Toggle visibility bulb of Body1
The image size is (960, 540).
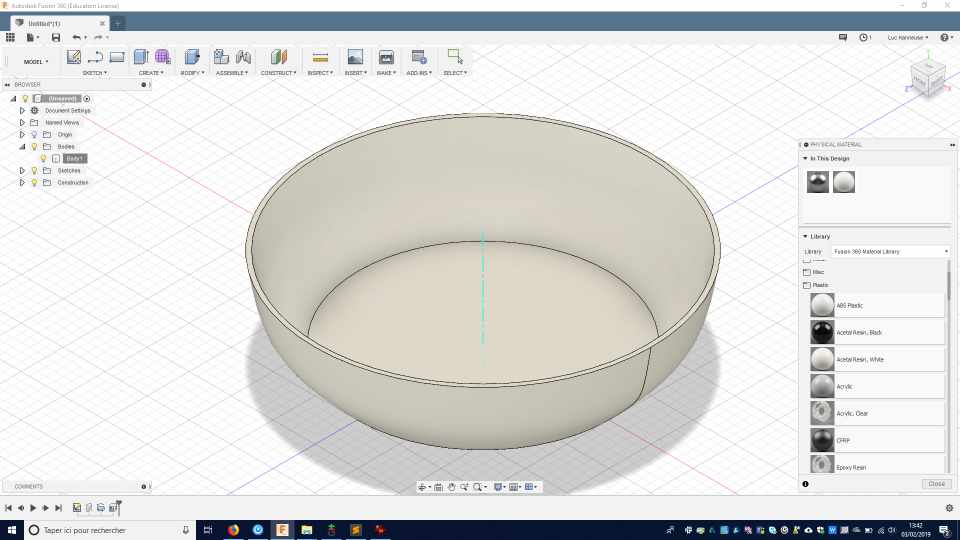coord(43,159)
